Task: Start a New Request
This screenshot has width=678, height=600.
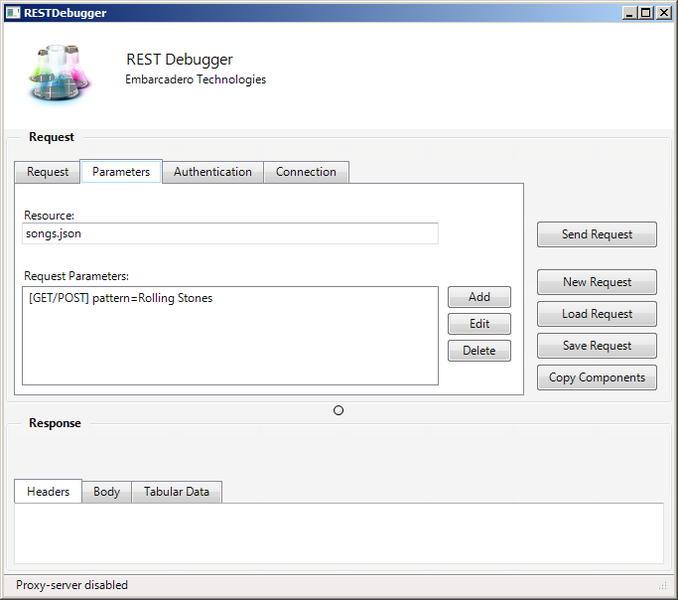Action: [597, 282]
